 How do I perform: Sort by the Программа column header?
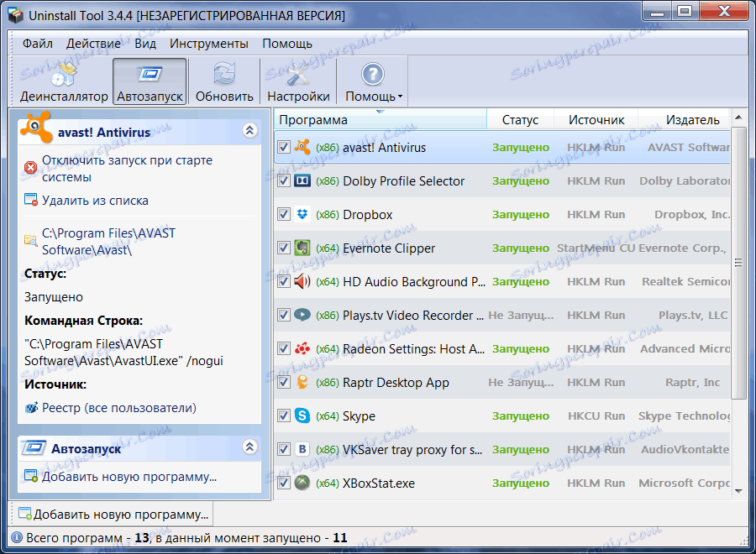click(x=381, y=119)
